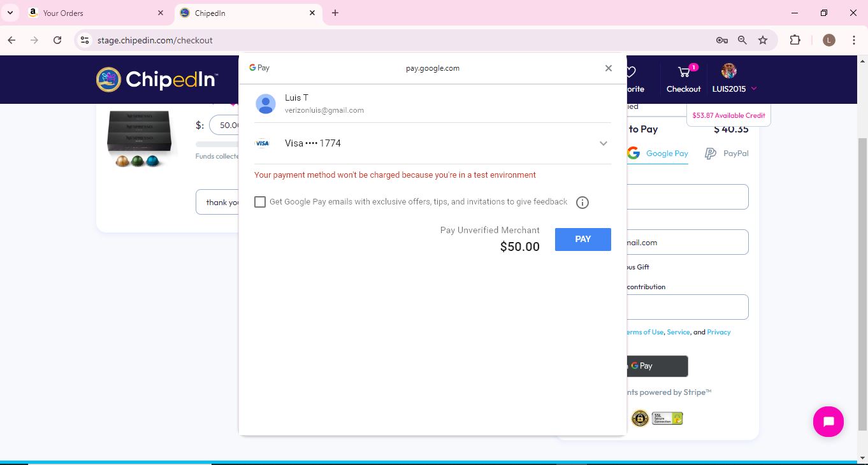The image size is (868, 465).
Task: Open the zoom magnifier icon in address bar
Action: (x=742, y=40)
